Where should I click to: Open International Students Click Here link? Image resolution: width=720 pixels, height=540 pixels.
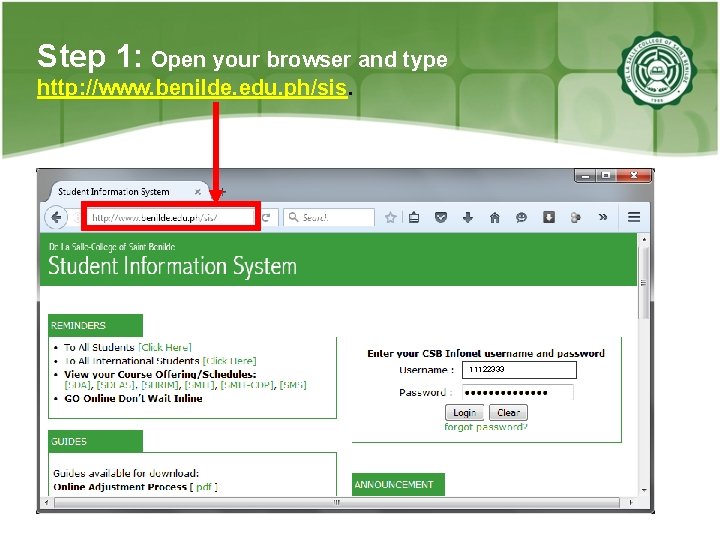click(x=230, y=361)
